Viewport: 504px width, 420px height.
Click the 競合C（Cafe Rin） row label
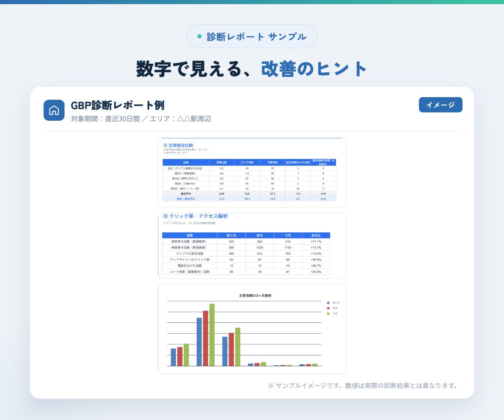[185, 184]
